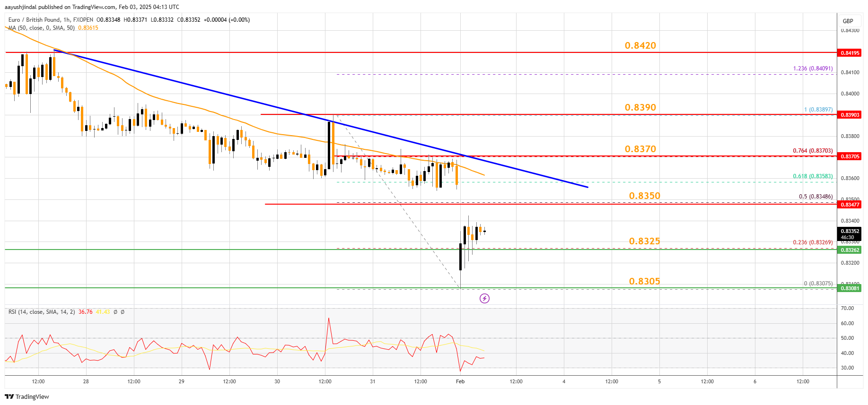Screen dimensions: 868x405
Task: Click the 0.236 (0.83269) Fibonacci label
Action: [x=813, y=242]
